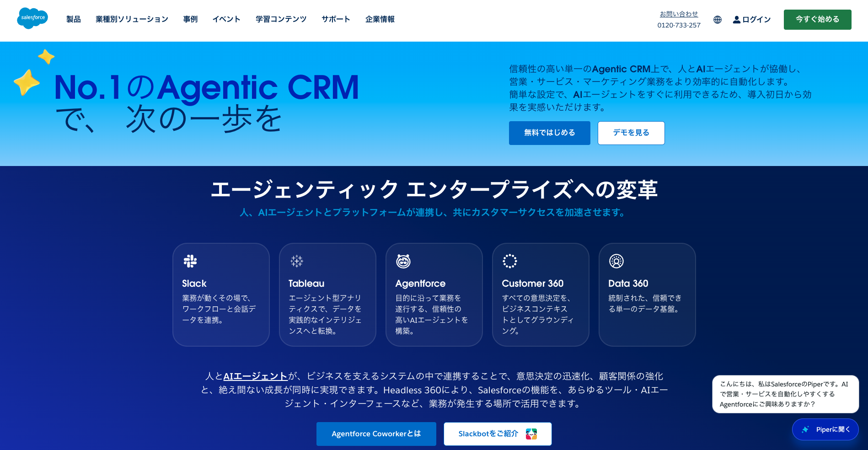The image size is (868, 450).
Task: Click the Slackbot icon in the Slackbotをご紹介 button
Action: [531, 434]
